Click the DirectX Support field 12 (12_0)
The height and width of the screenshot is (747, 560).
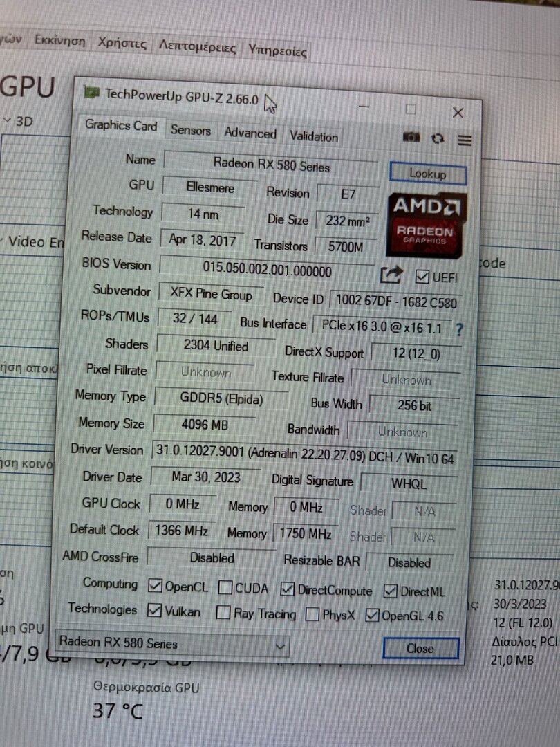coord(416,353)
